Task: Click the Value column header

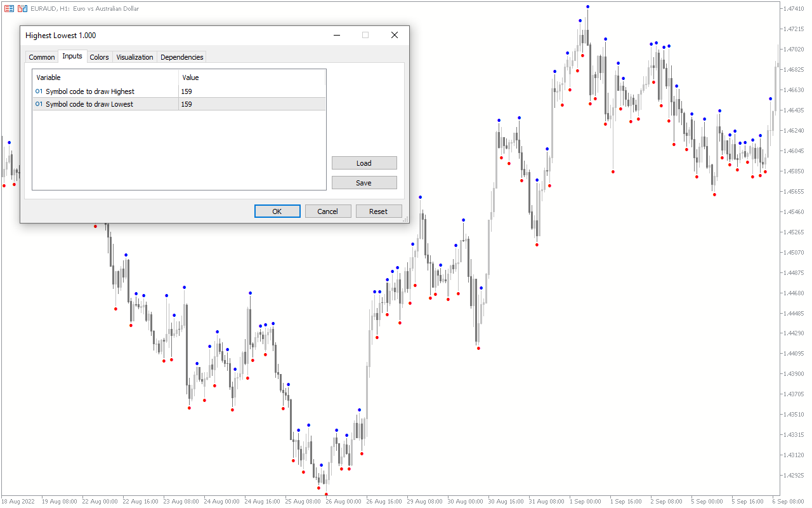Action: click(252, 77)
